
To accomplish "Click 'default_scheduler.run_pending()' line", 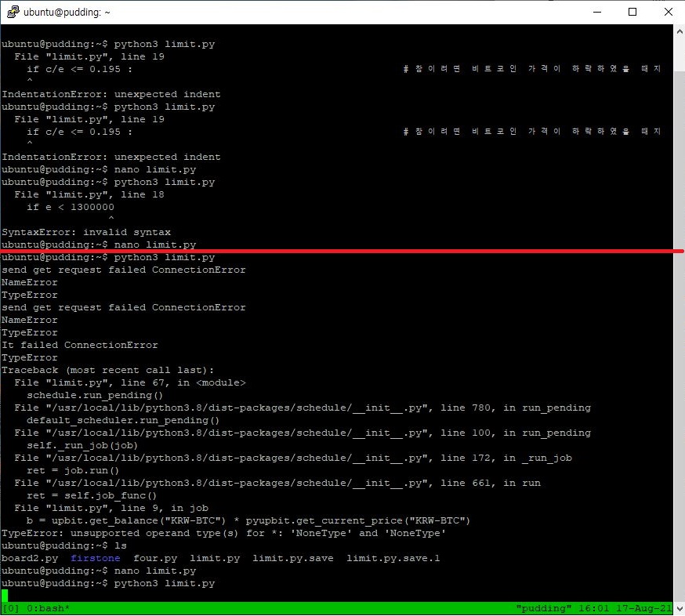I will [x=123, y=420].
